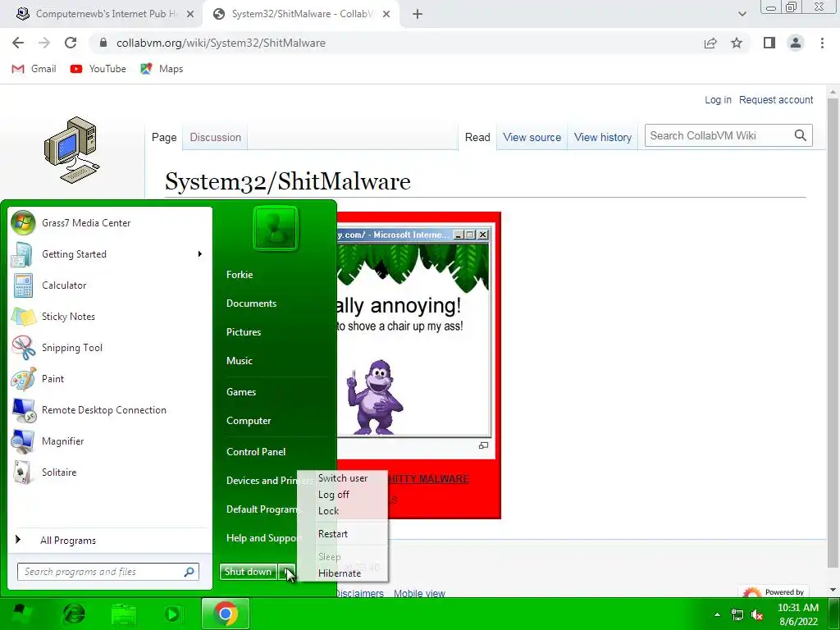Open Control Panel from start menu
Screen dimensions: 840x630
(256, 452)
